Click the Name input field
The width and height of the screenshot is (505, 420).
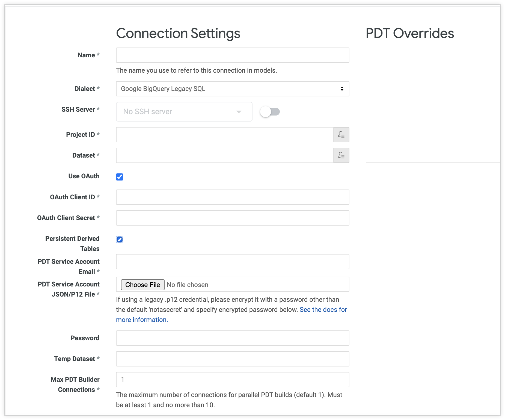click(x=232, y=55)
